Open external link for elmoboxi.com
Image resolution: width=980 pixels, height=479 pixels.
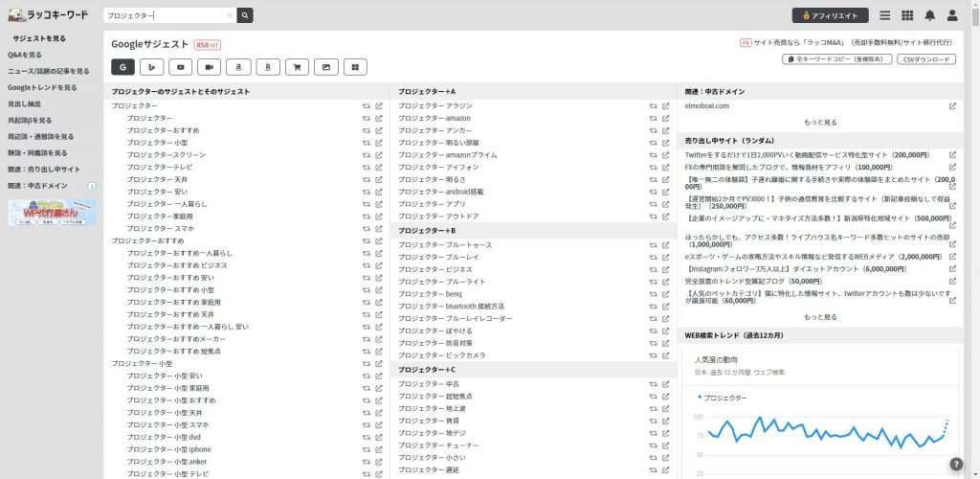coord(952,106)
